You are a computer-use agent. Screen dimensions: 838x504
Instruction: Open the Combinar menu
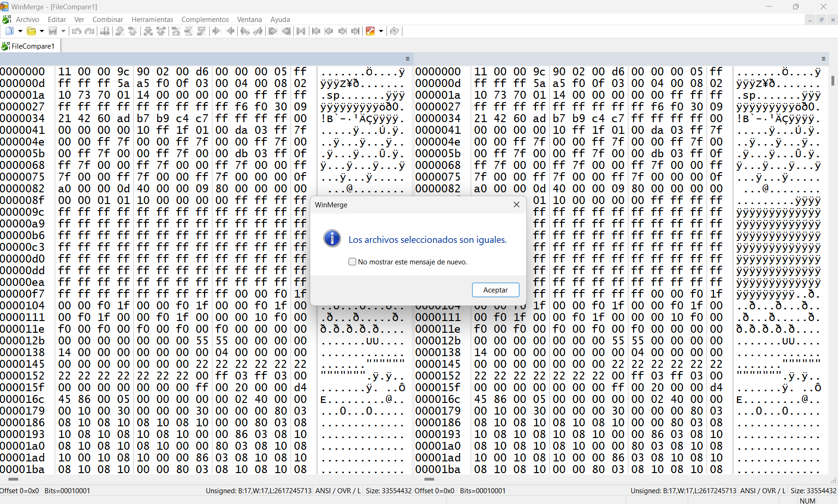point(108,19)
